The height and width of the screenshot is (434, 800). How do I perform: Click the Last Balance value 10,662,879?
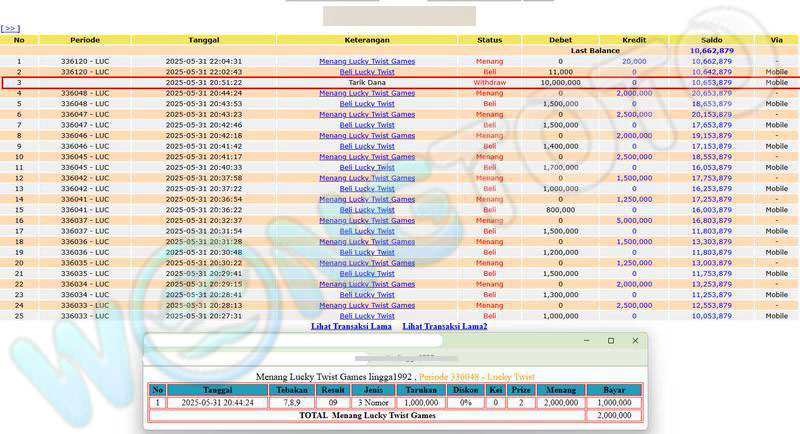pyautogui.click(x=711, y=50)
